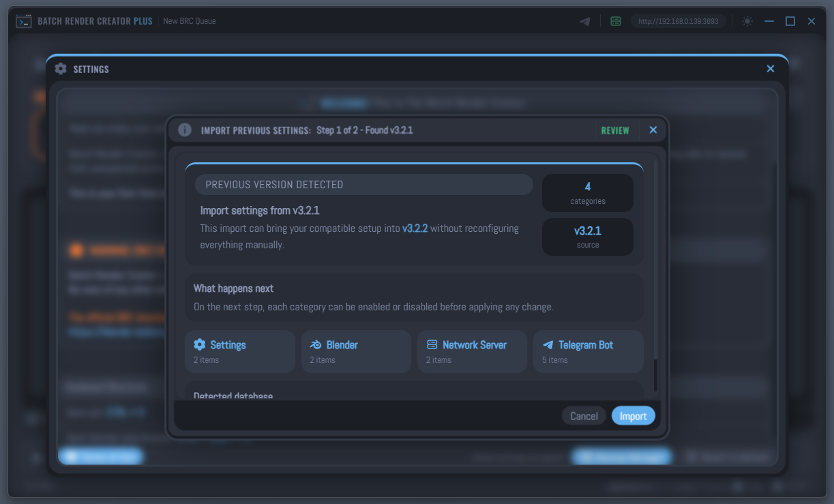
Task: Select the Telegram Bot category card
Action: 589,352
